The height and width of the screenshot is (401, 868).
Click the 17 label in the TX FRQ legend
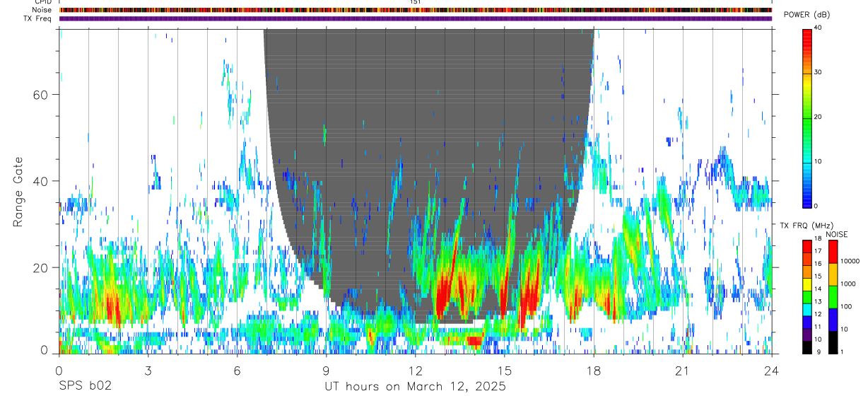click(x=818, y=251)
